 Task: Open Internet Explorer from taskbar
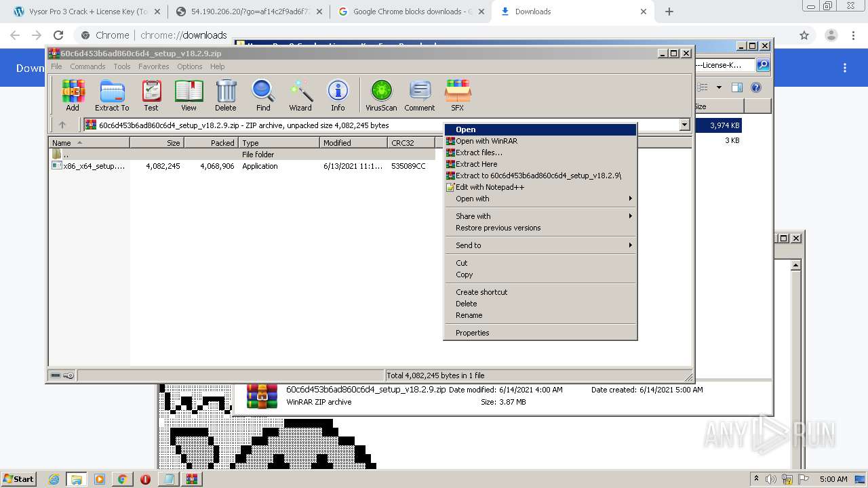(x=54, y=479)
